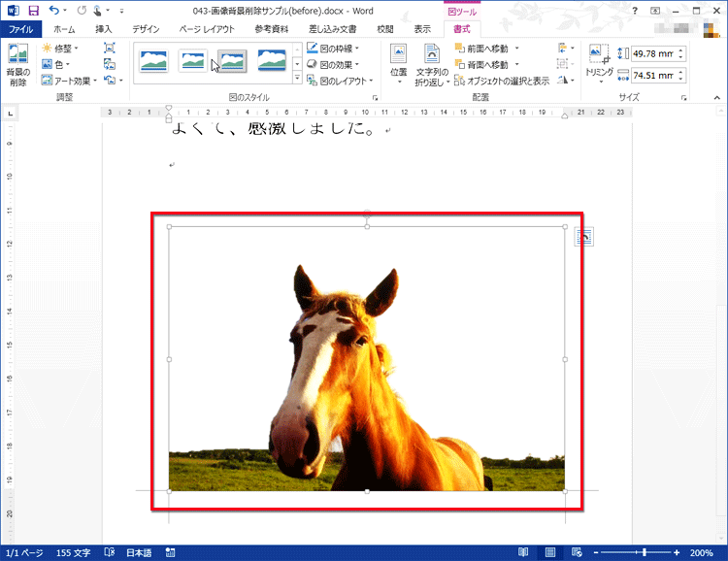
Task: Switch to the デザイン (Design) tab
Action: pyautogui.click(x=146, y=29)
